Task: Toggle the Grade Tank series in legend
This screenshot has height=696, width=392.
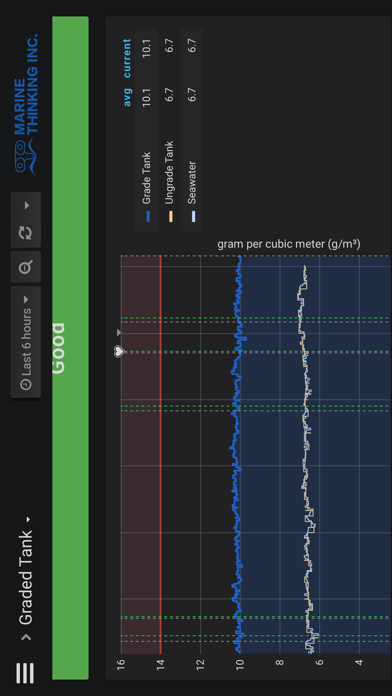Action: (x=147, y=178)
